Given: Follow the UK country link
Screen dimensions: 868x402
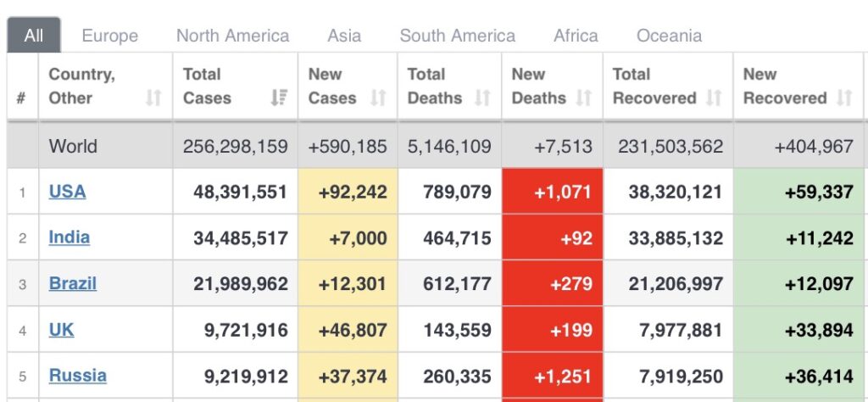Looking at the screenshot, I should click(x=61, y=329).
